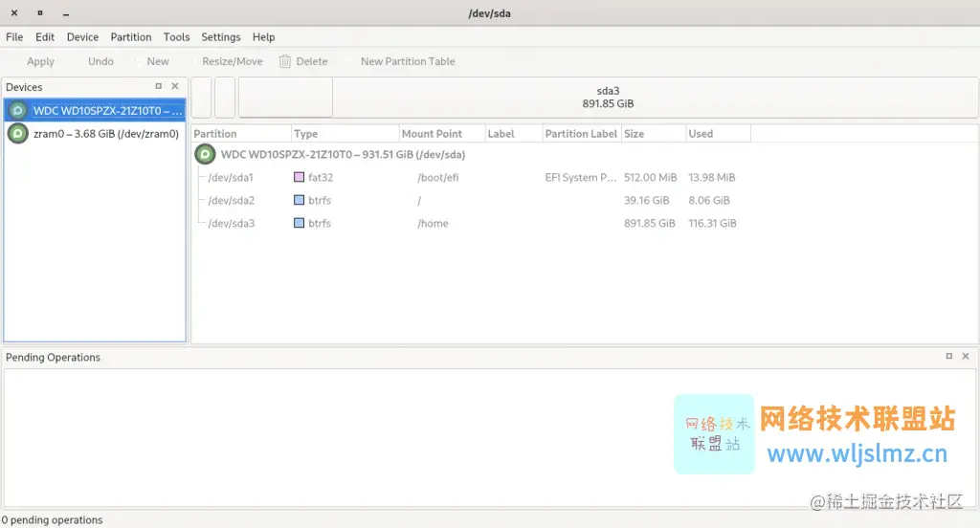Click the New toolbar button
This screenshot has width=980, height=528.
point(158,61)
